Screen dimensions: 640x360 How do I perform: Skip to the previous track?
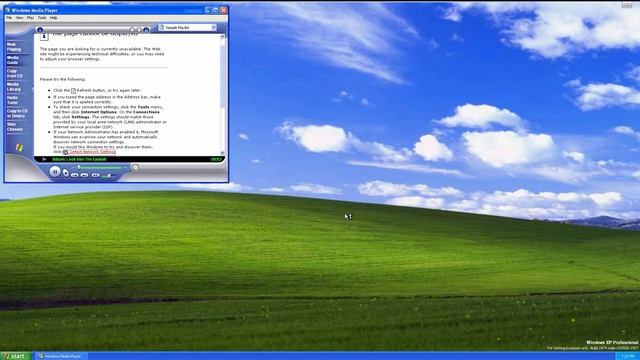75,175
